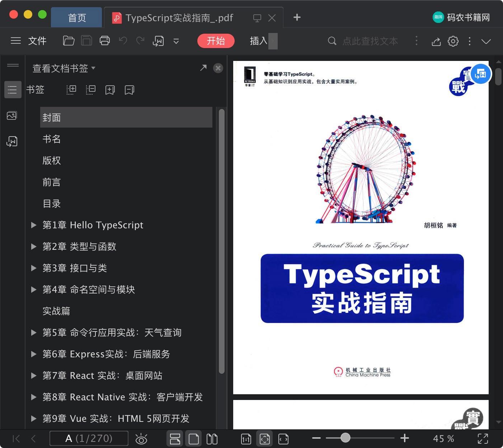
Task: Pop out the bookmarks panel arrow
Action: tap(203, 67)
